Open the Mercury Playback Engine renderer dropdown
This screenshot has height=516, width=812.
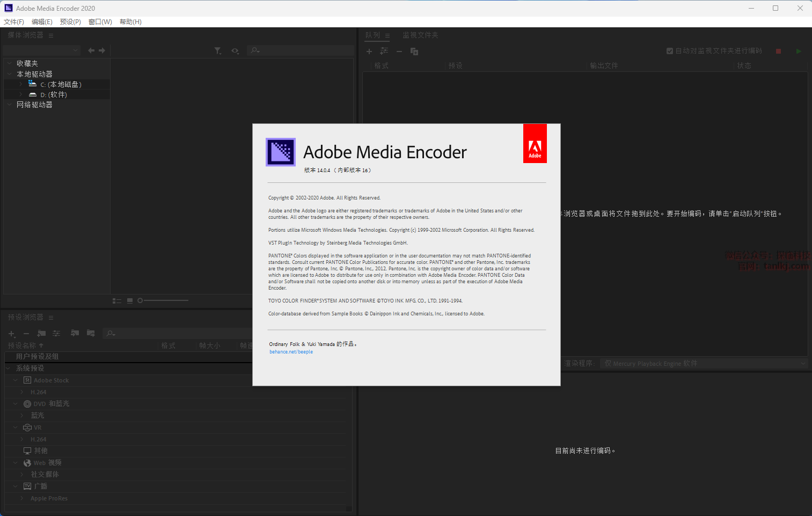[703, 364]
